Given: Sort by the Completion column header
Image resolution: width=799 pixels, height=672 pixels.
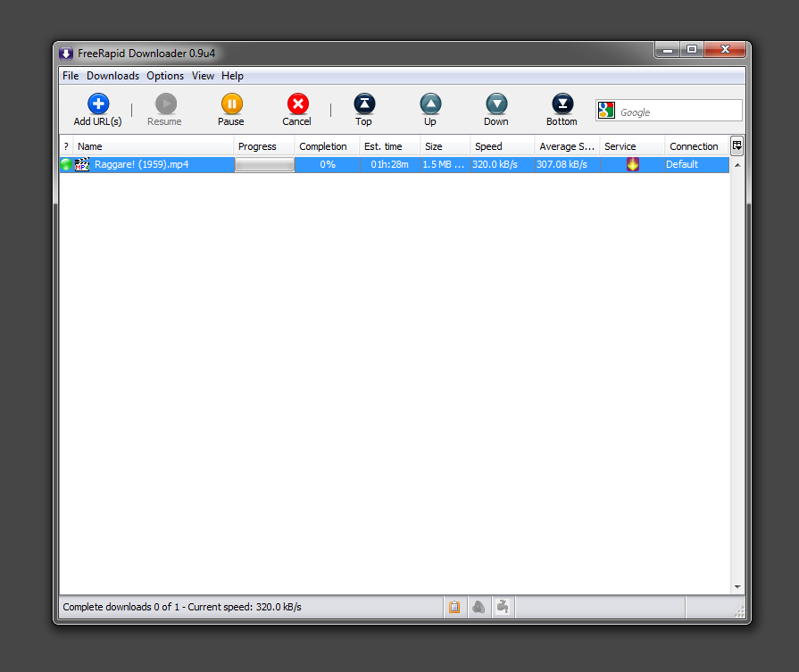Looking at the screenshot, I should pos(327,146).
